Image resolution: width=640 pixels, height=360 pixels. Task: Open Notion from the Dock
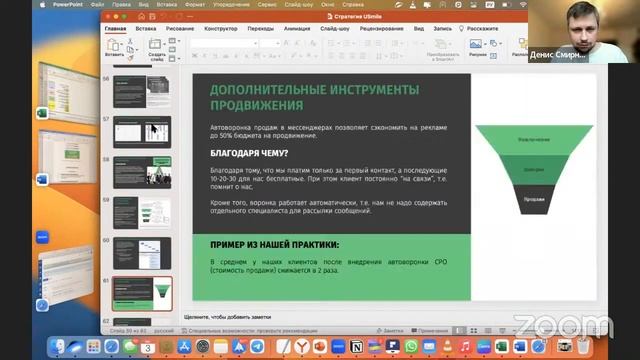point(357,347)
